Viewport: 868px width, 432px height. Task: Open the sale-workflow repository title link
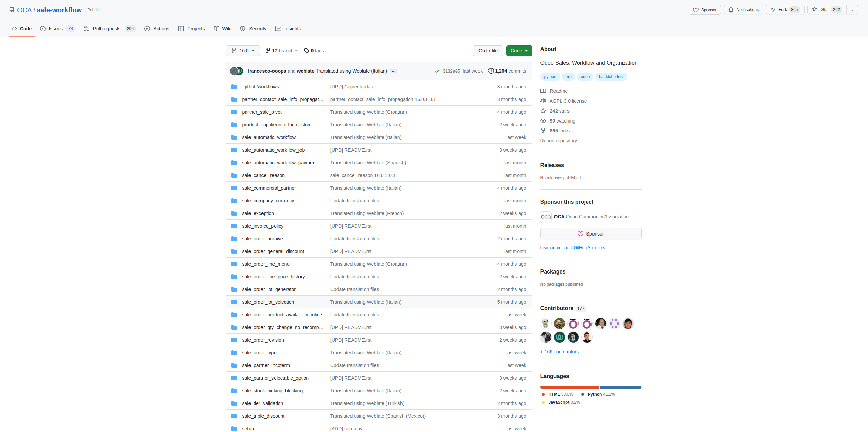(x=59, y=10)
